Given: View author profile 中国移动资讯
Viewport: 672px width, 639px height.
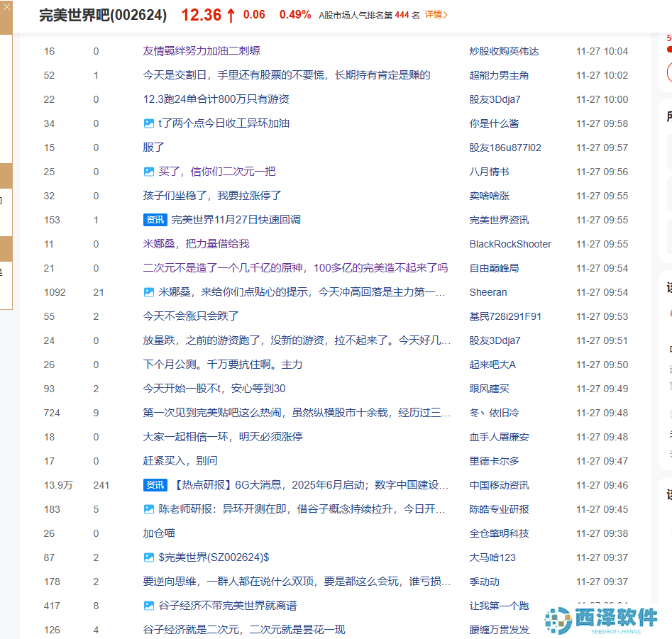Looking at the screenshot, I should 500,485.
